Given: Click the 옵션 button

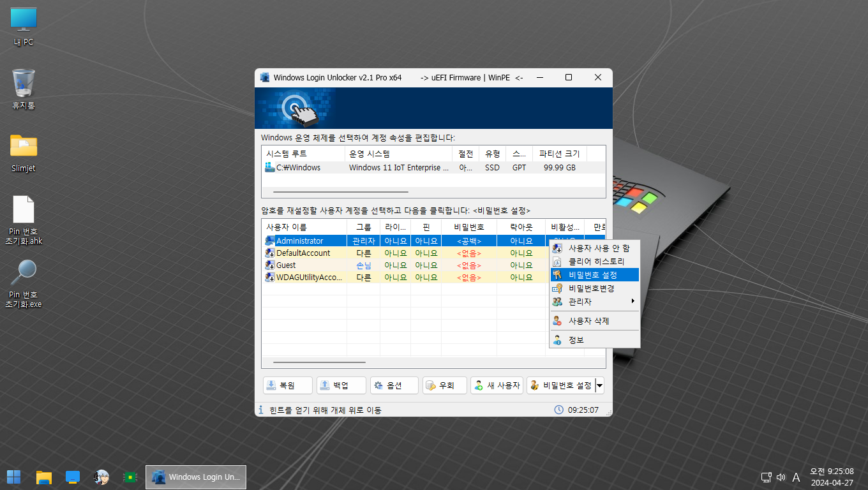Looking at the screenshot, I should tap(394, 385).
